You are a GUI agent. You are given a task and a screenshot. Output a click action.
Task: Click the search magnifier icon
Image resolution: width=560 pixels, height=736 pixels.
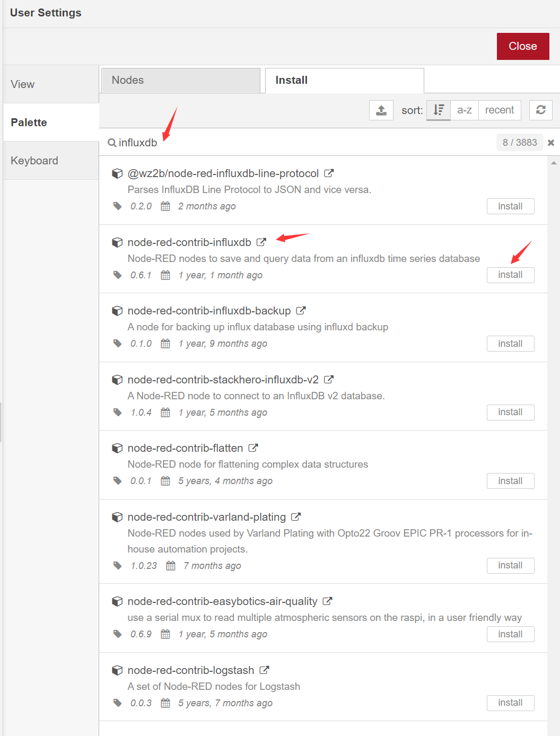coord(112,143)
